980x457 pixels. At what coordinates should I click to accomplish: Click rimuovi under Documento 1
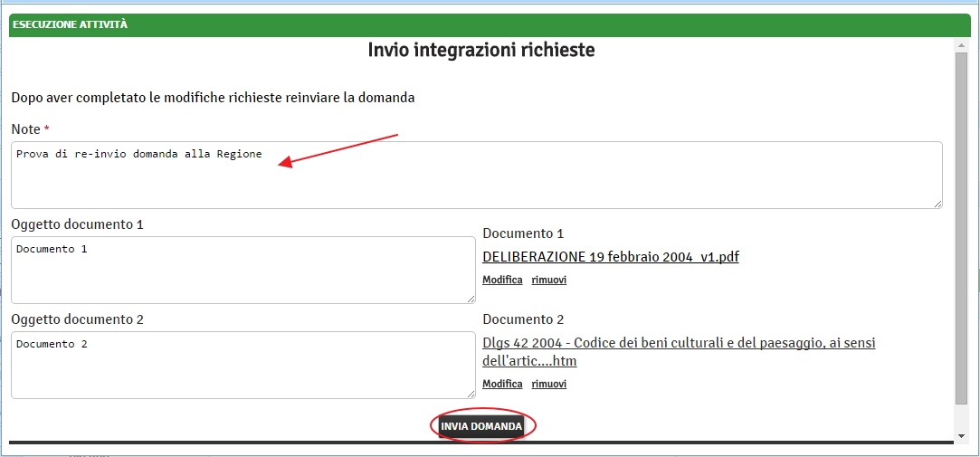[548, 281]
